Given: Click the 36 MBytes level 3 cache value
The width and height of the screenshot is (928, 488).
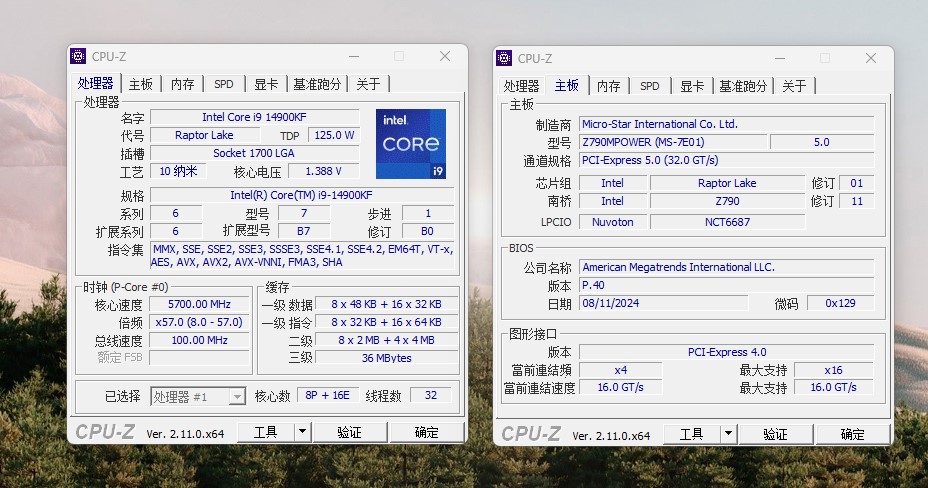Looking at the screenshot, I should click(x=386, y=358).
